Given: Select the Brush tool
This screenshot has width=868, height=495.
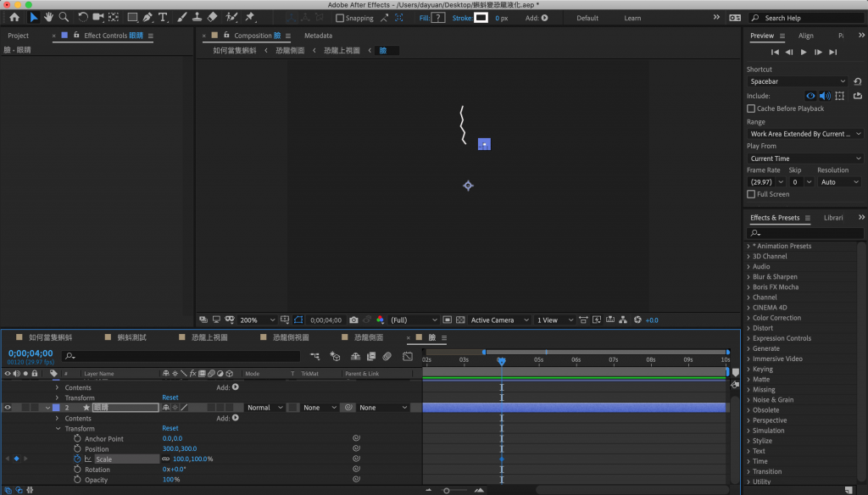Looking at the screenshot, I should pyautogui.click(x=182, y=17).
